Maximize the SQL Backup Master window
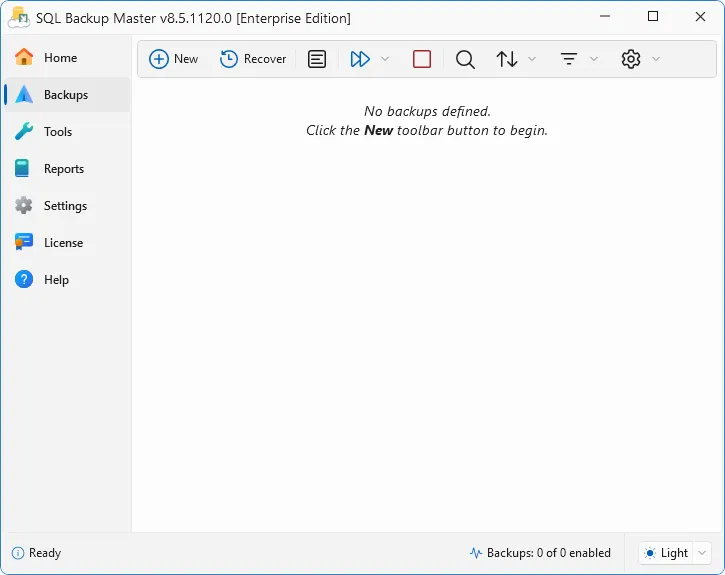This screenshot has height=575, width=725. tap(653, 17)
